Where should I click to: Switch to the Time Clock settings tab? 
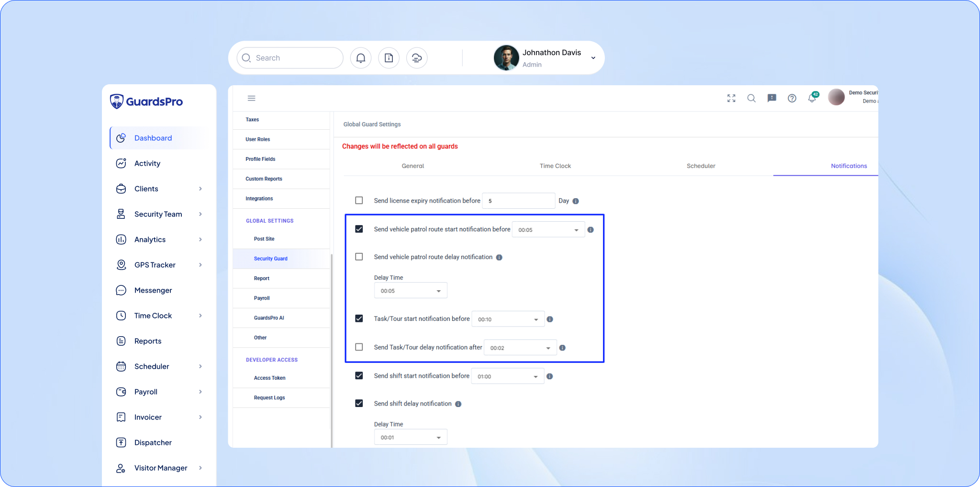555,166
